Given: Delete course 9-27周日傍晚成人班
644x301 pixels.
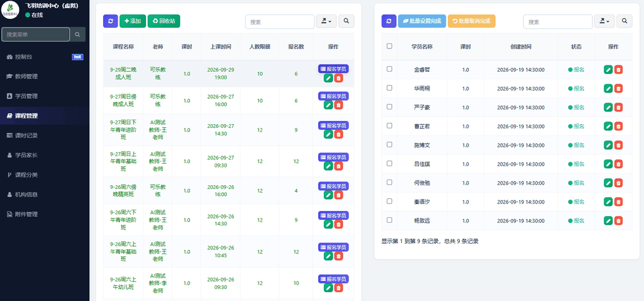Looking at the screenshot, I should (x=338, y=105).
